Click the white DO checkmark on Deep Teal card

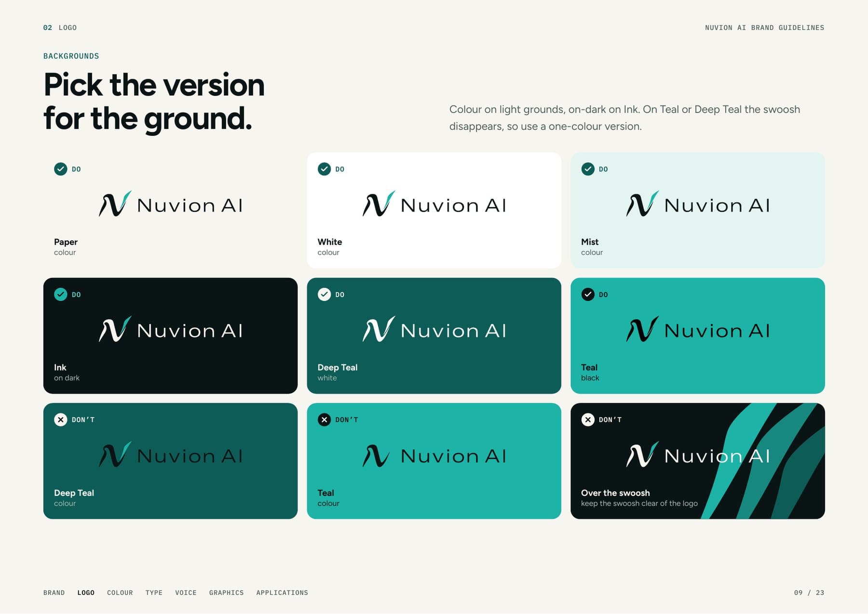tap(324, 294)
